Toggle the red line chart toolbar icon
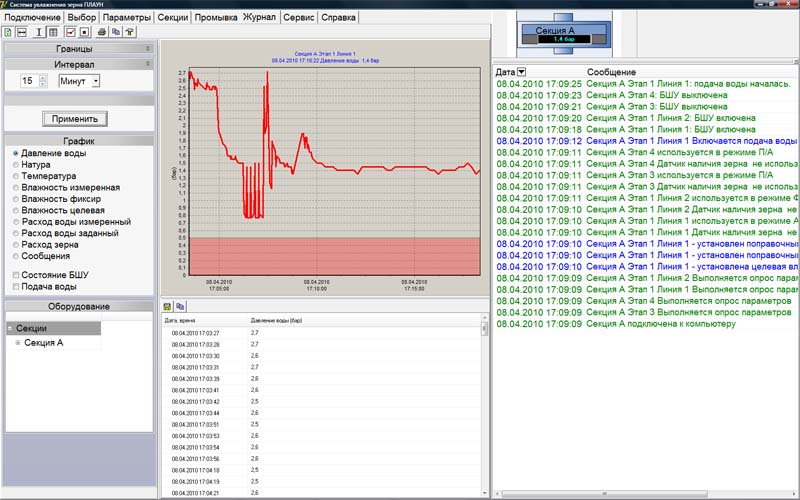 pyautogui.click(x=70, y=32)
